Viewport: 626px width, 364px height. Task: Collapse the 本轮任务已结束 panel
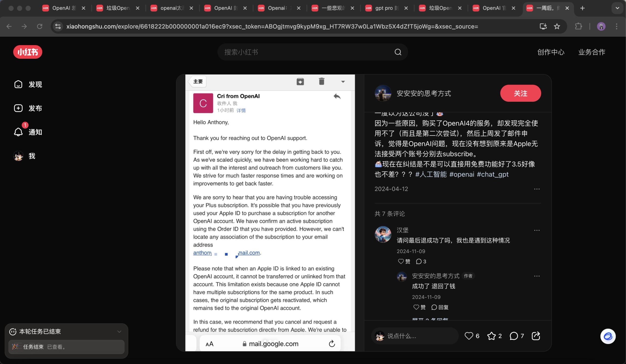coord(119,332)
